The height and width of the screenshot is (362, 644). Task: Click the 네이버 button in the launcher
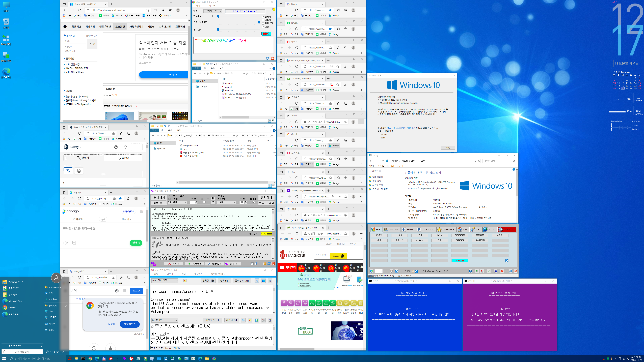pyautogui.click(x=399, y=235)
